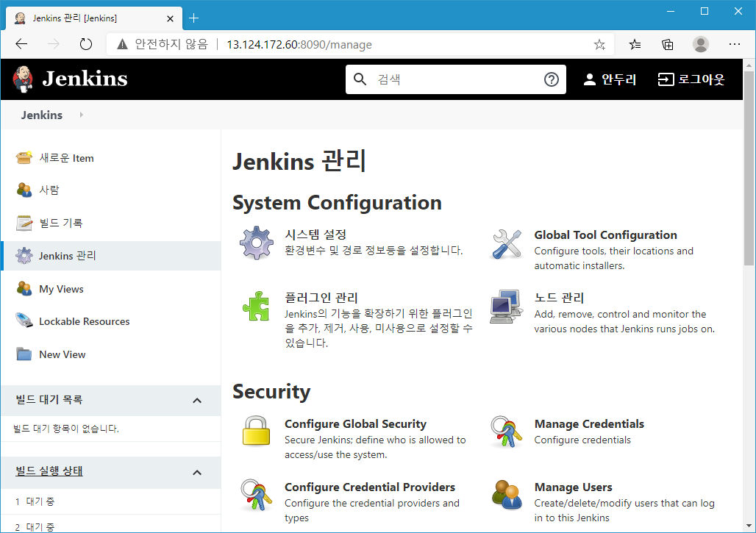Click the people icon next to 사람
This screenshot has width=756, height=533.
point(24,190)
